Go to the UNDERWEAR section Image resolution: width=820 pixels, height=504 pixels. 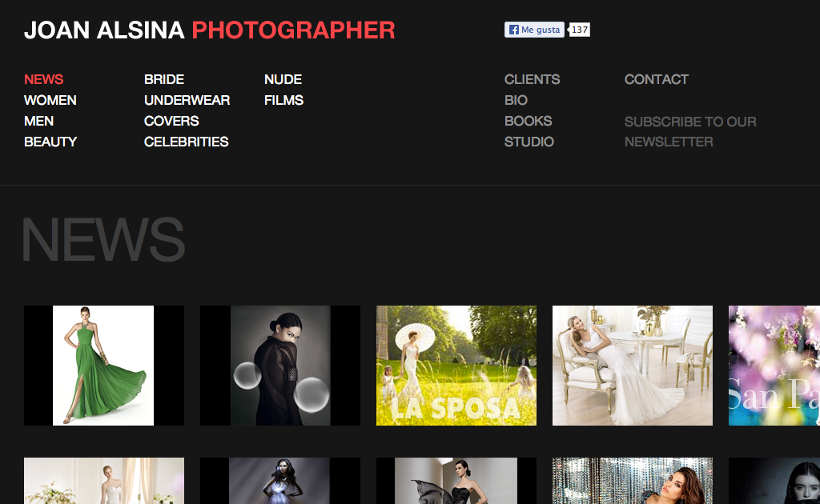tap(187, 100)
